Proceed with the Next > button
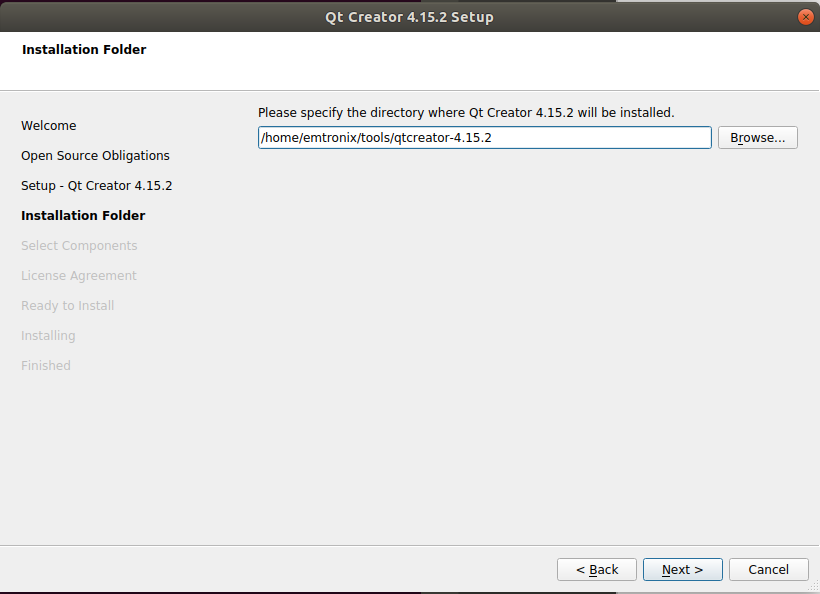Viewport: 820px width, 594px height. tap(682, 569)
